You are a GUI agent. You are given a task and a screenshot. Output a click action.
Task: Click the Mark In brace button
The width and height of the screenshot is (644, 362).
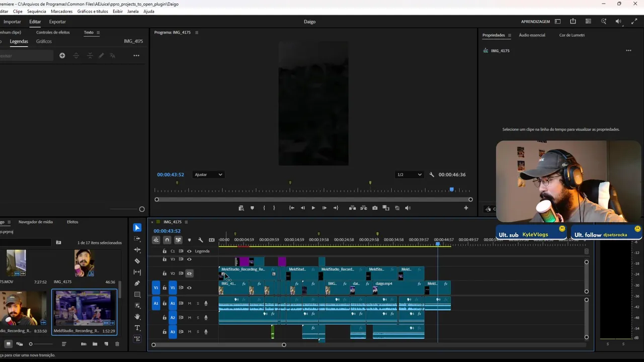click(x=264, y=208)
